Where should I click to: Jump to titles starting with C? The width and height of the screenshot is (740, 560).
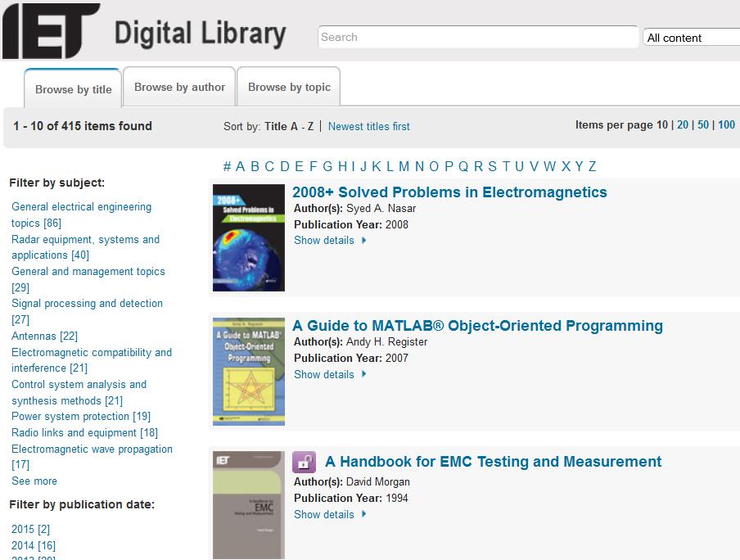tap(269, 166)
